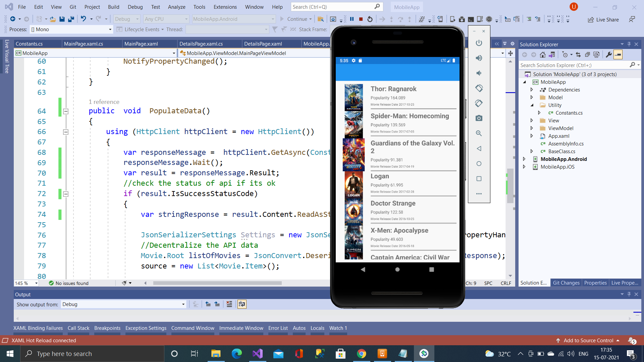Raise emulator volume with speaker-up icon
The image size is (644, 362).
[479, 58]
